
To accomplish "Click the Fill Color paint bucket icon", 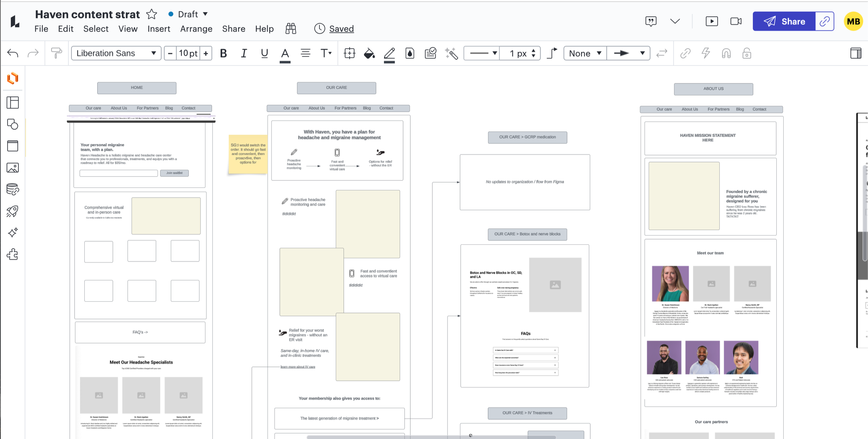I will click(x=369, y=53).
